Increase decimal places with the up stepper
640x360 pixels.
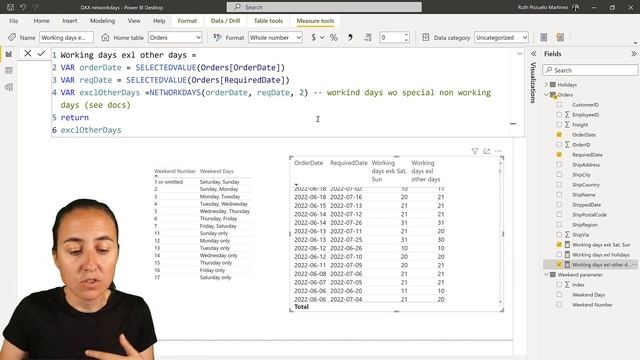[x=406, y=35]
